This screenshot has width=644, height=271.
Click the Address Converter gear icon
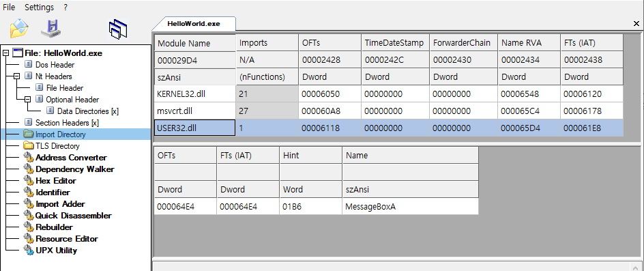(29, 158)
